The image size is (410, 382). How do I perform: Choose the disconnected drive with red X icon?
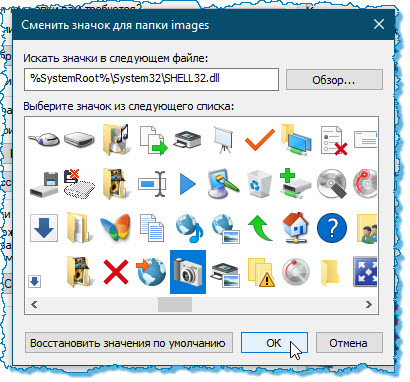(79, 183)
